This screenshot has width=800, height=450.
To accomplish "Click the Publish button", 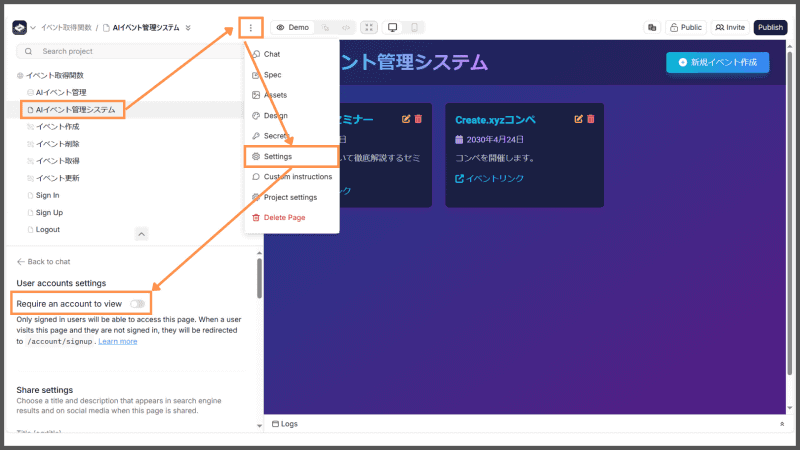I will 770,28.
